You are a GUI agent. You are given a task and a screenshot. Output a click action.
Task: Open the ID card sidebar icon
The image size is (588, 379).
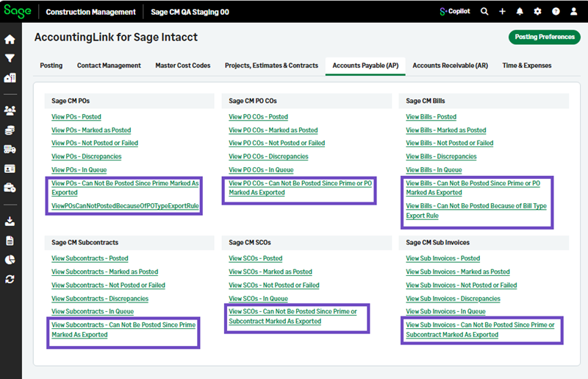pyautogui.click(x=10, y=169)
